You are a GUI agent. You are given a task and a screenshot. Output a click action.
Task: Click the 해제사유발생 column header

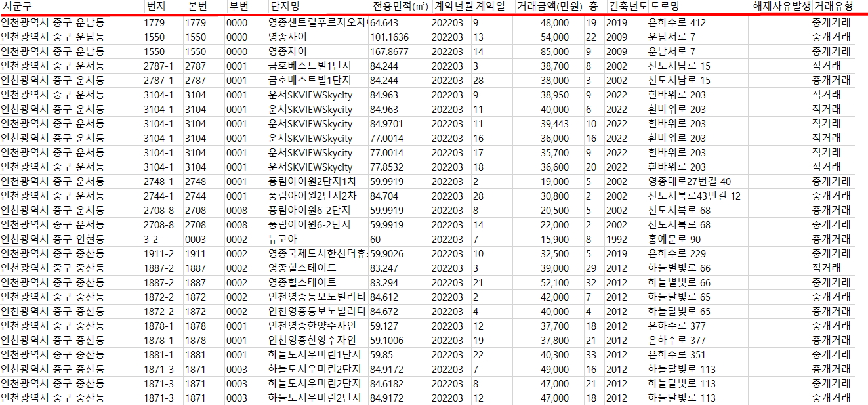[781, 6]
